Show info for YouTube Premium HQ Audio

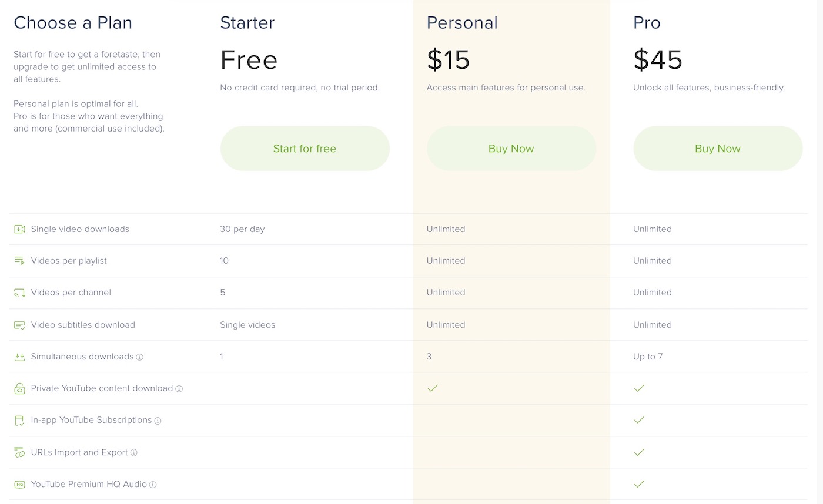[153, 485]
